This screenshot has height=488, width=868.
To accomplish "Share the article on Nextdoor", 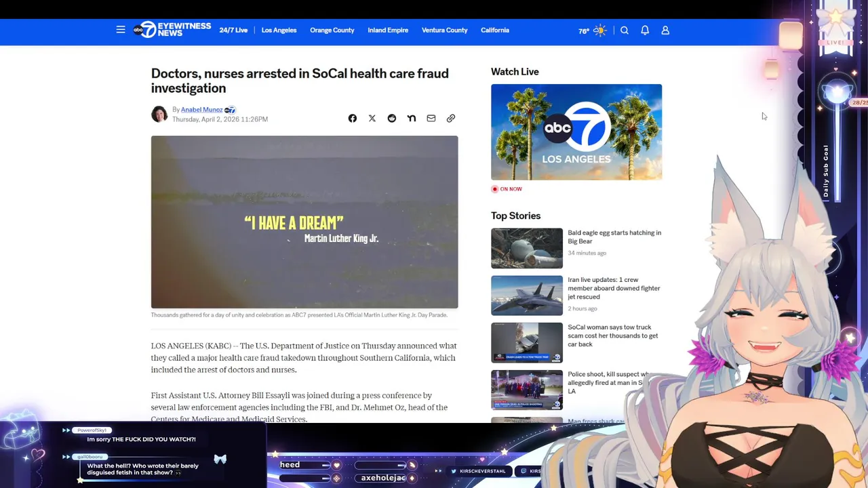I will point(412,118).
